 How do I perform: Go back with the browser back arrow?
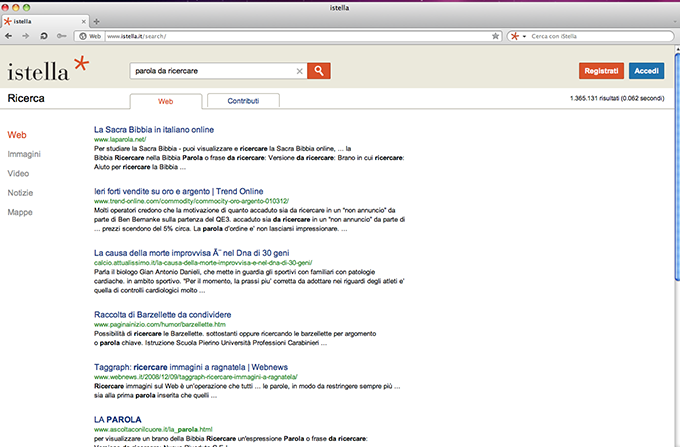tap(8, 36)
